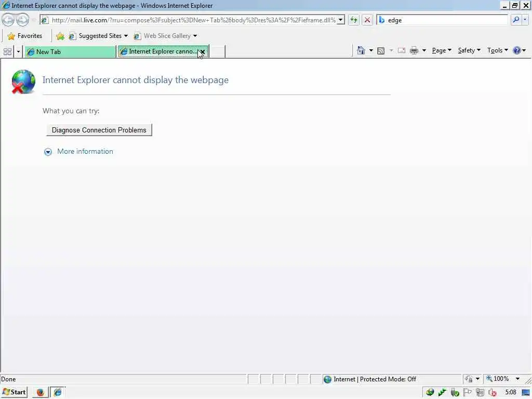The image size is (532, 399).
Task: Click the More information link text
Action: click(x=85, y=151)
